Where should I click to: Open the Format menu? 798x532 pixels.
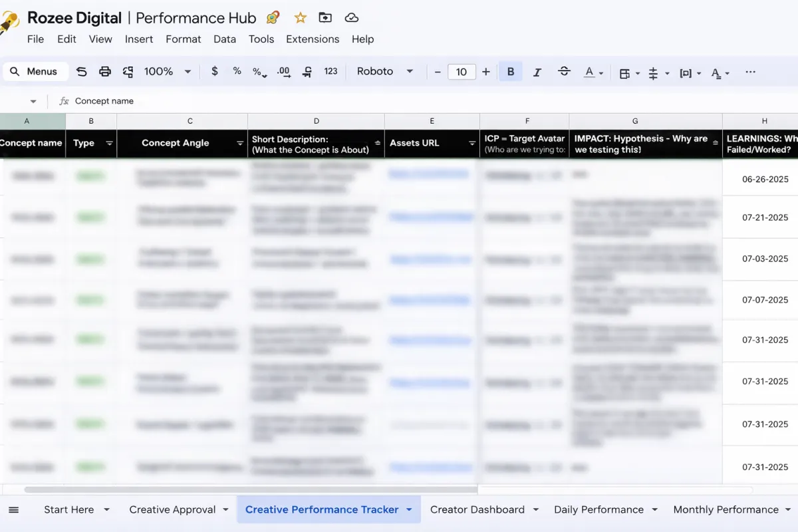pos(184,39)
